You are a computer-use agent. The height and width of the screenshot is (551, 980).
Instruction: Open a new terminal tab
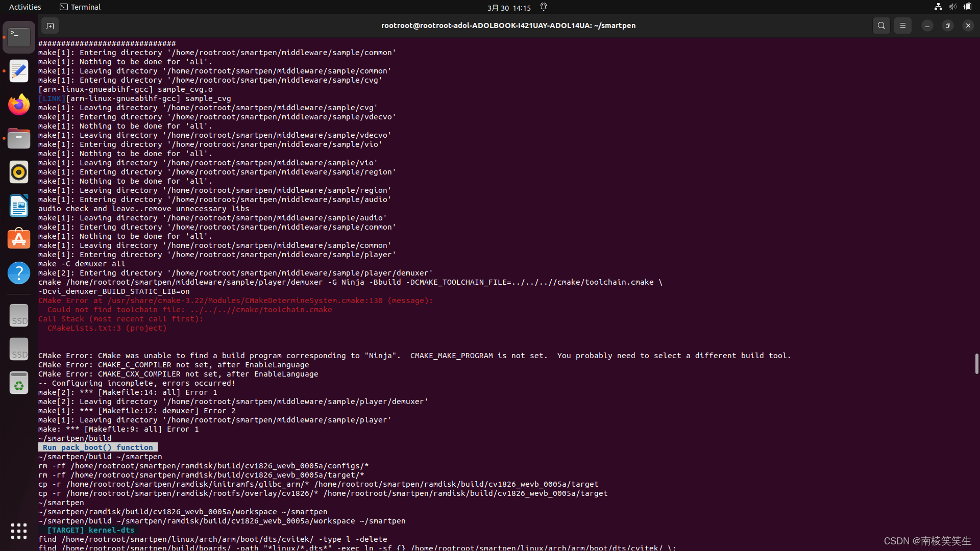50,26
